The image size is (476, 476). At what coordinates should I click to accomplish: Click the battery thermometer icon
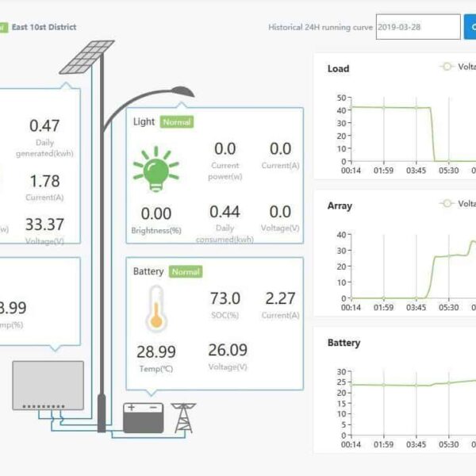tap(156, 309)
